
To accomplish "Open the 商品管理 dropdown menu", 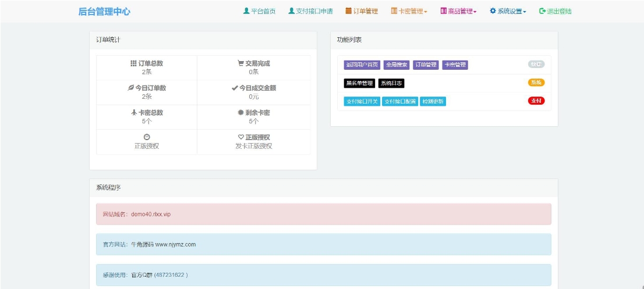I will (x=459, y=11).
